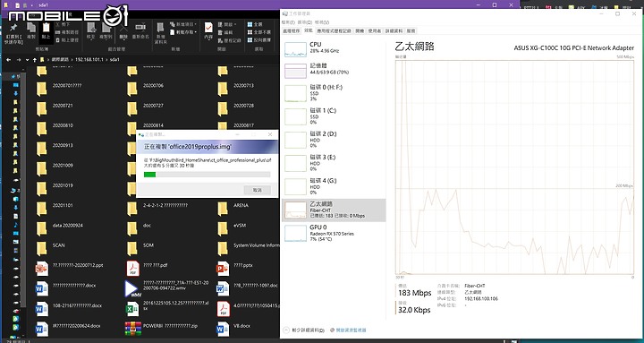Go up one folder level arrow
644x343 pixels.
(34, 60)
